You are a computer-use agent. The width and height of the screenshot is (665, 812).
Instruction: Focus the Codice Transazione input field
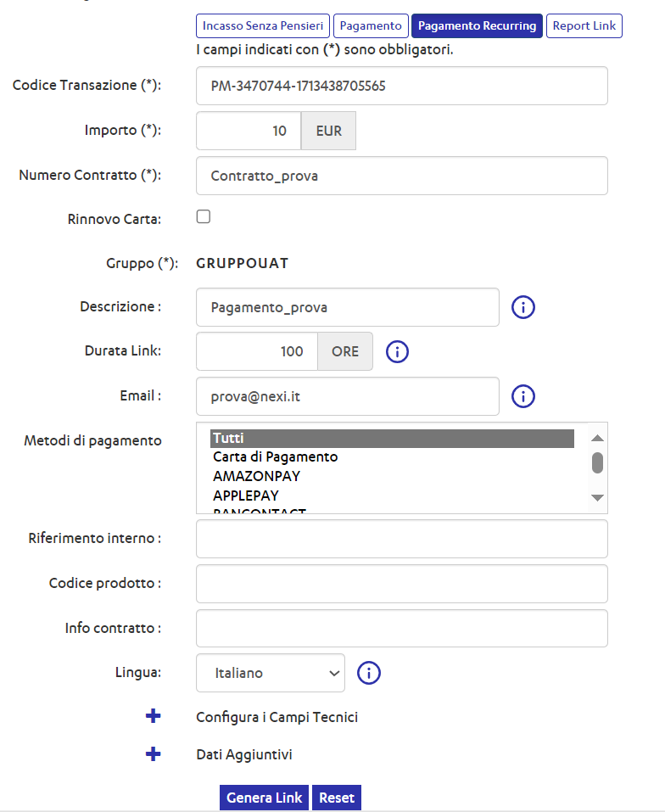point(402,86)
